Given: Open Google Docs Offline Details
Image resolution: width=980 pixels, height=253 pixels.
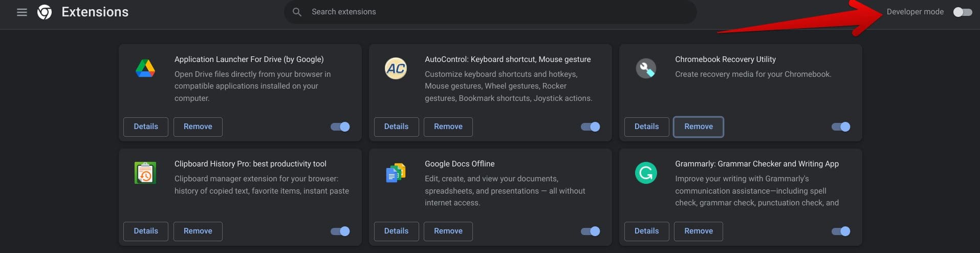Looking at the screenshot, I should 397,231.
